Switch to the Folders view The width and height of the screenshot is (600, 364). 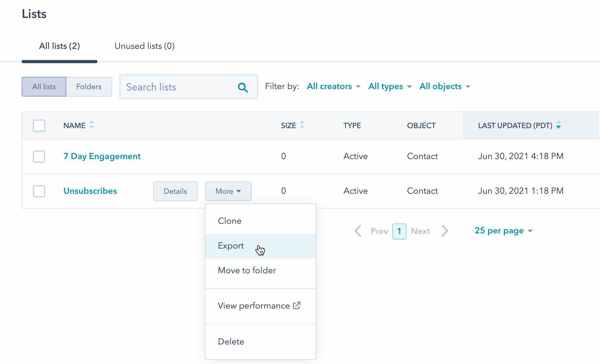click(89, 86)
